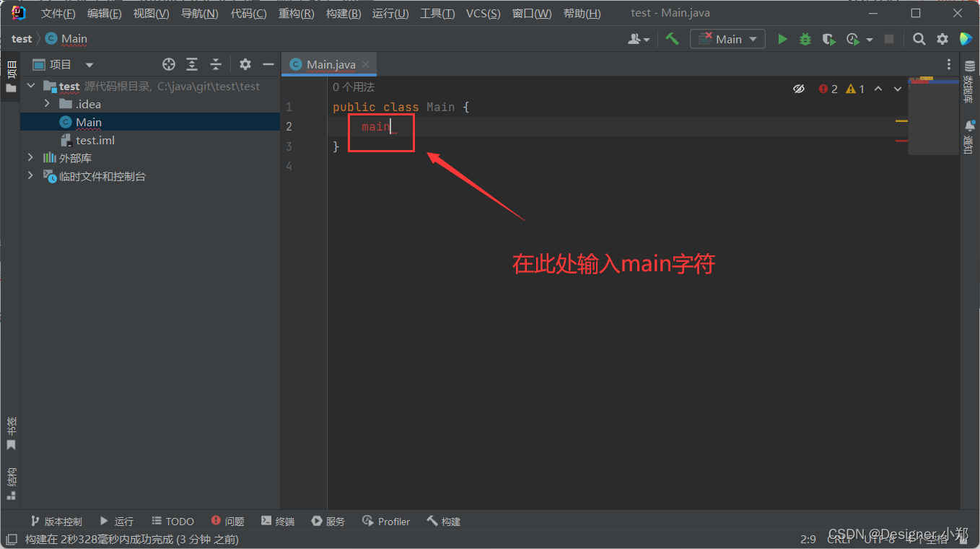Click the test breadcrumb in navigation bar
This screenshot has height=549, width=980.
(22, 39)
